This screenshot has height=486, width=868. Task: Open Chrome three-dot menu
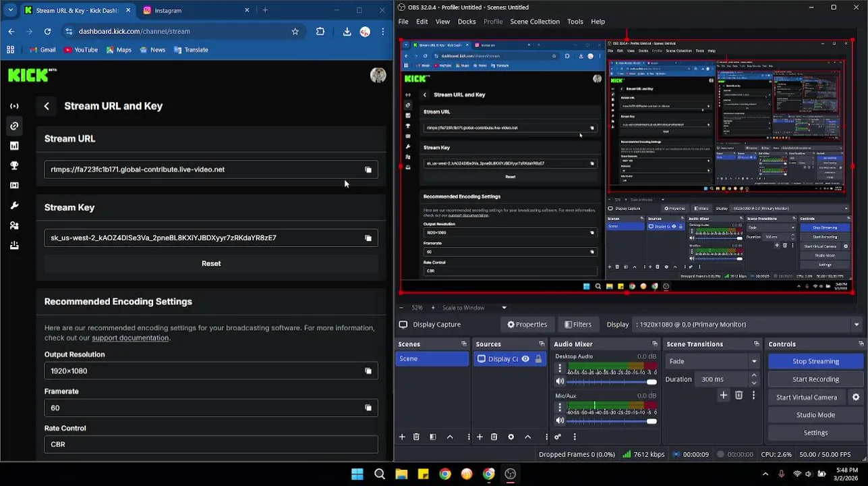pos(382,31)
